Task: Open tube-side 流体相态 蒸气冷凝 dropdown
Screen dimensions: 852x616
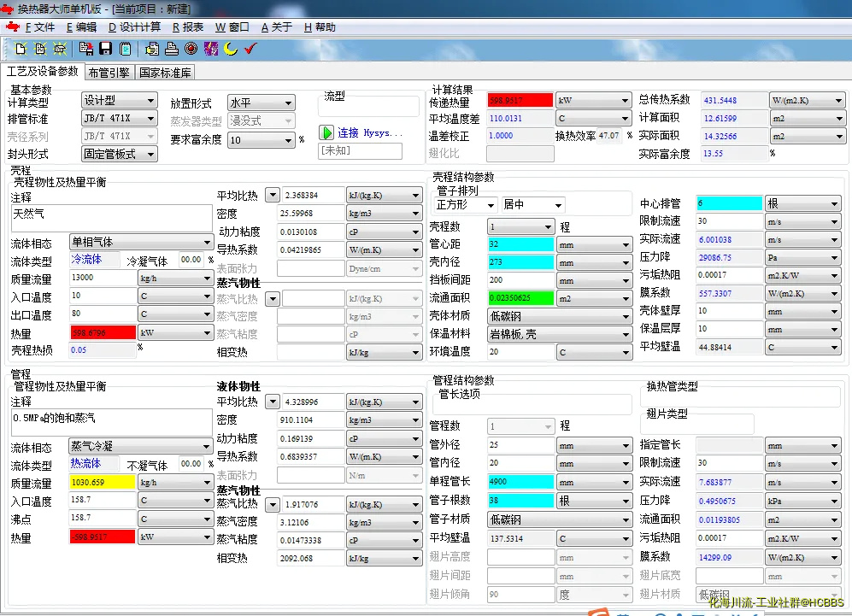Action: (141, 446)
